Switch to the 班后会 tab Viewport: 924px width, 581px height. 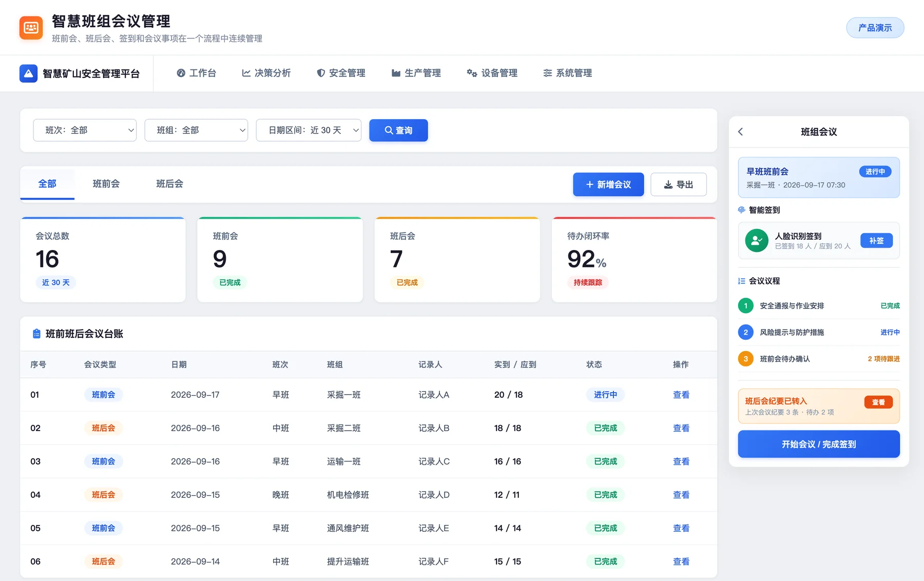(x=170, y=184)
